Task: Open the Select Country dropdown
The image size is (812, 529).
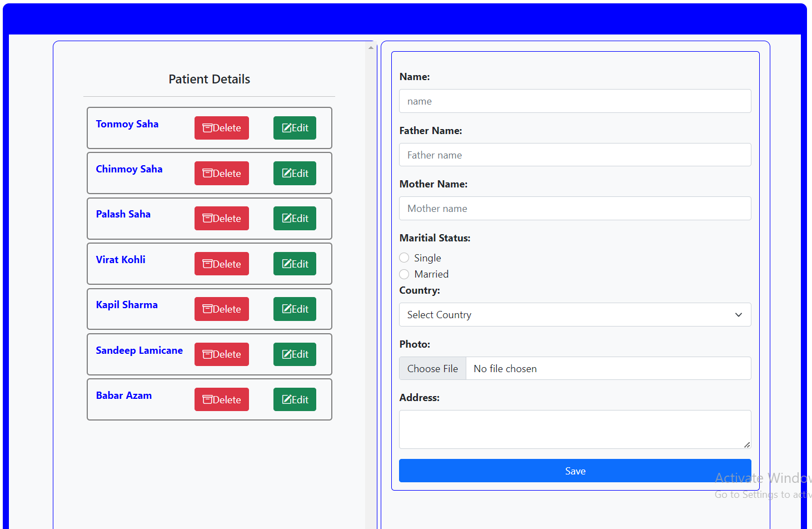Action: (x=575, y=315)
